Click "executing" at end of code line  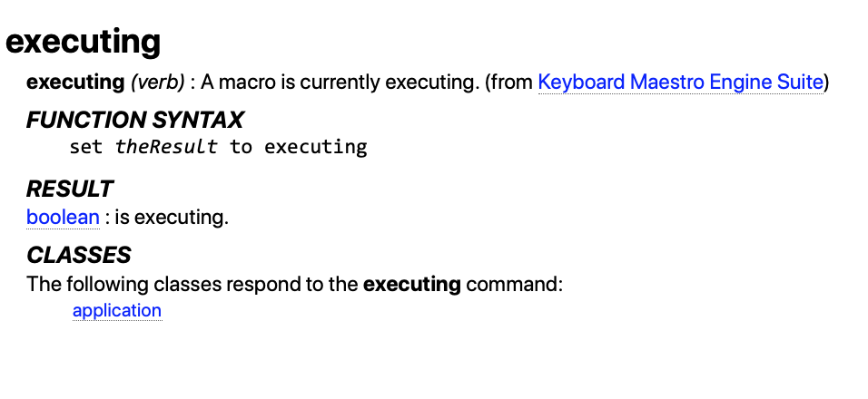coord(315,147)
